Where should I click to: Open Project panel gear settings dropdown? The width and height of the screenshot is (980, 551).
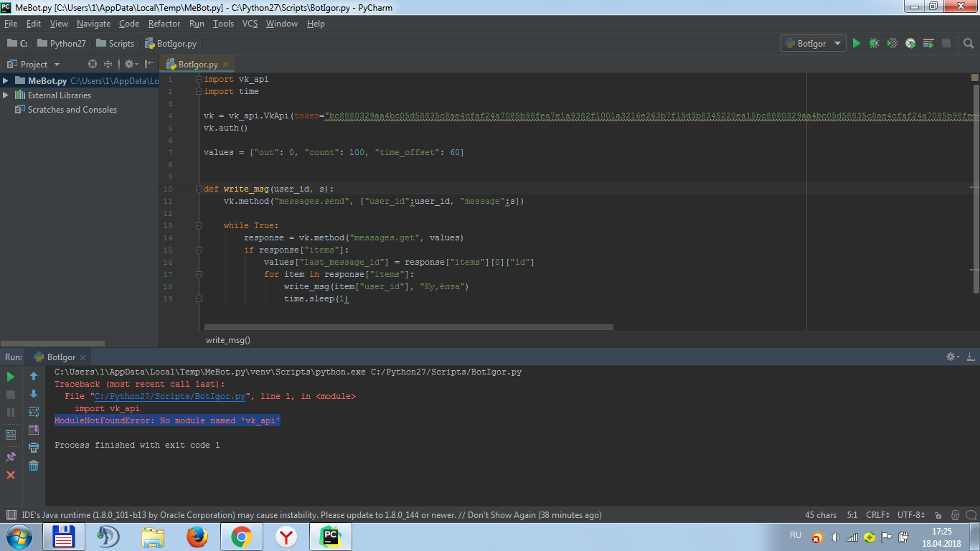click(131, 64)
